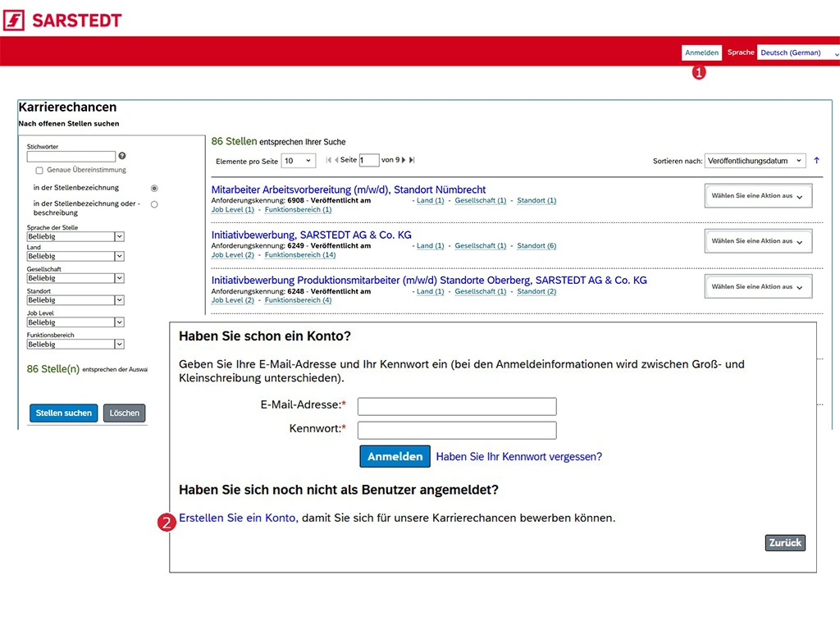Open action dropdown for Mitarbeiter Arbeitsvorbereitung
Screen dimensions: 840x630
[758, 195]
